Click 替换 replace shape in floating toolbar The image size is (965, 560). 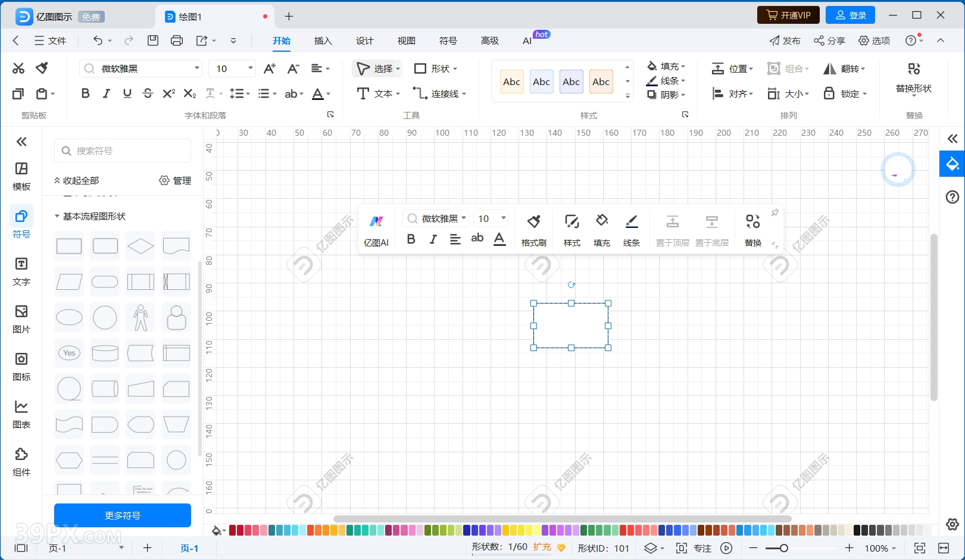tap(753, 231)
